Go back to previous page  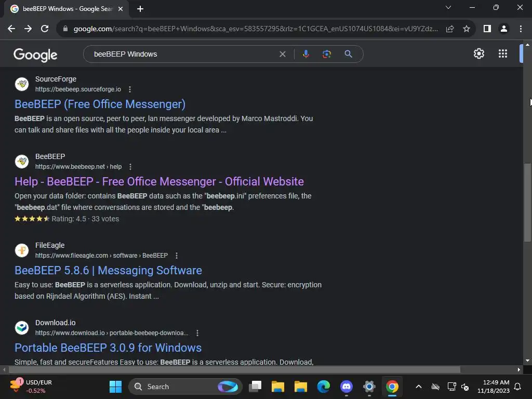[x=11, y=29]
